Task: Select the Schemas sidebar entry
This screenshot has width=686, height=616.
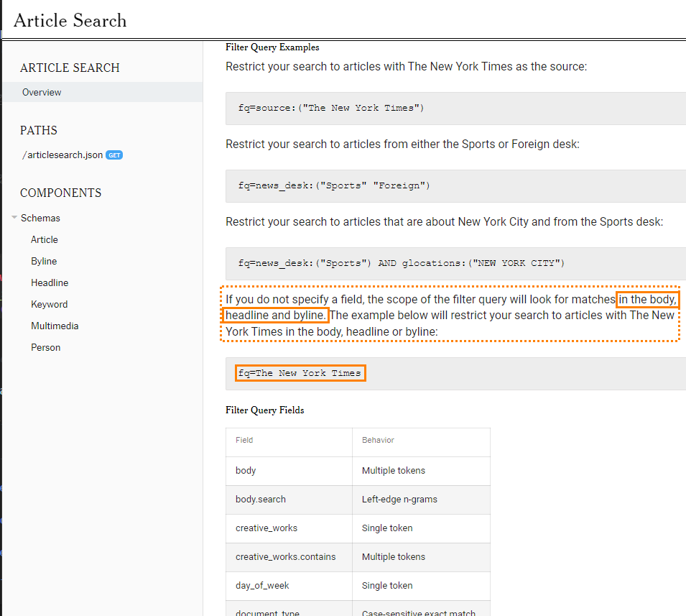Action: (40, 218)
